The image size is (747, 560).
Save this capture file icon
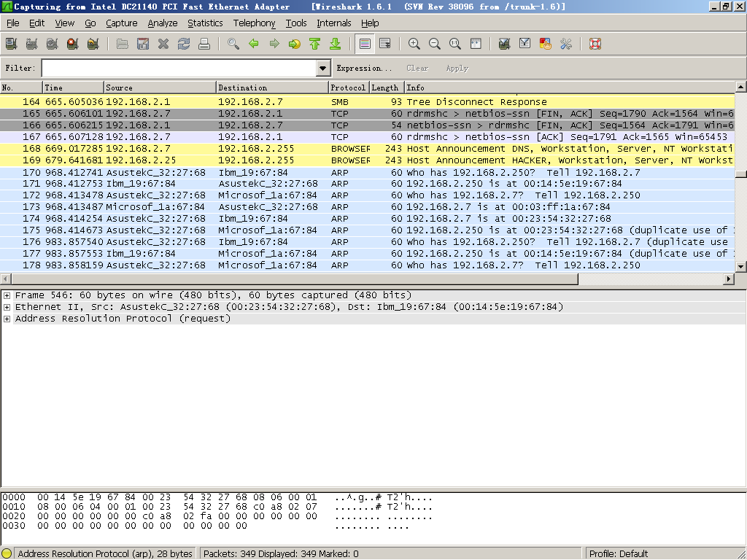pyautogui.click(x=143, y=44)
